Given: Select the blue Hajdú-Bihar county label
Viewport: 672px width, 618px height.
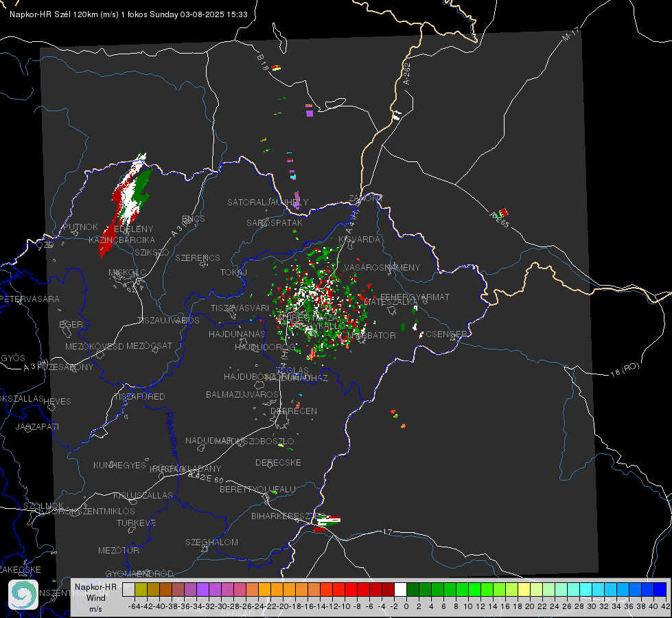Looking at the screenshot, I should click(172, 434).
